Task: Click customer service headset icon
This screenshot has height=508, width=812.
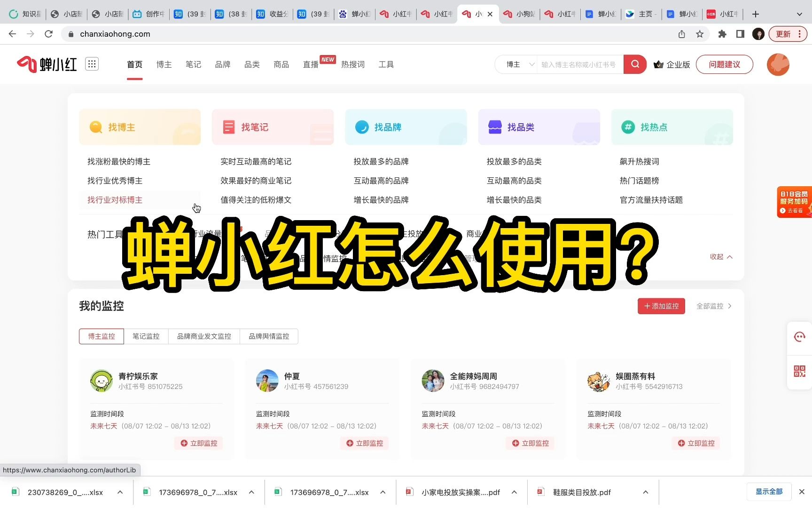Action: tap(799, 337)
